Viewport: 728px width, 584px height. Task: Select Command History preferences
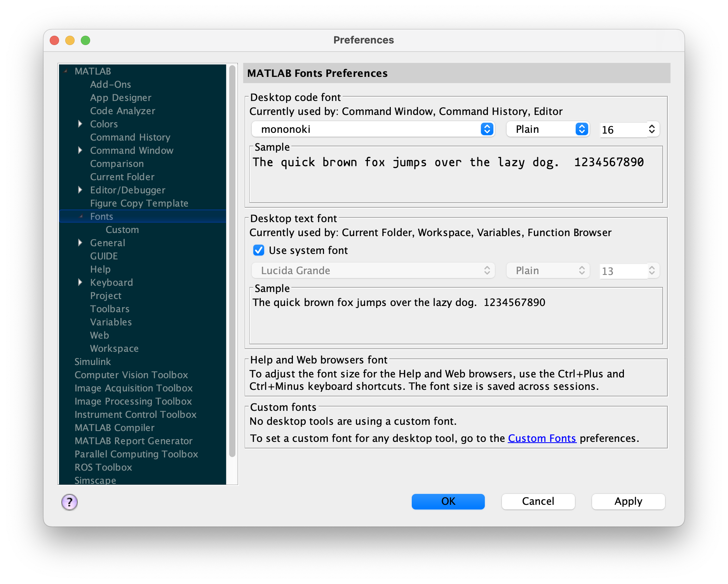[x=130, y=137]
